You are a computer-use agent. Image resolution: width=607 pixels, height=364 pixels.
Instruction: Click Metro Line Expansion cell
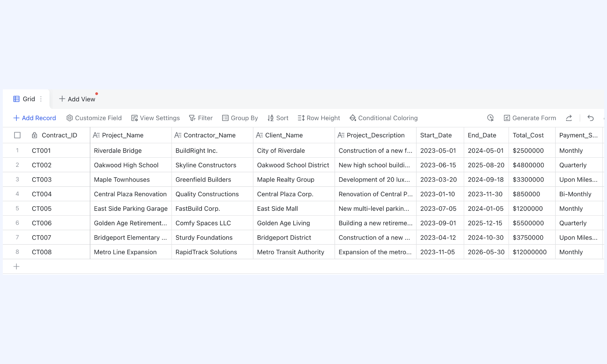click(x=131, y=252)
